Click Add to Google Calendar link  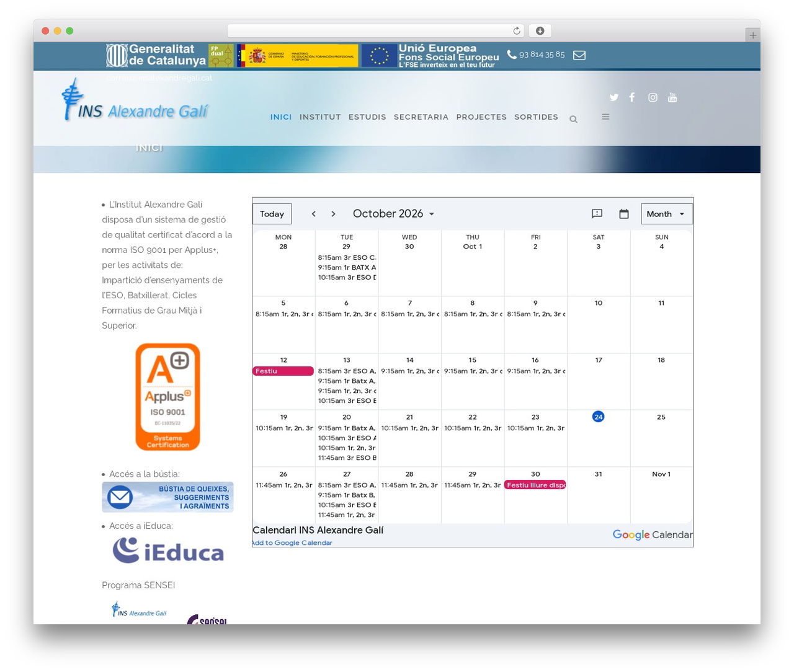(x=292, y=543)
